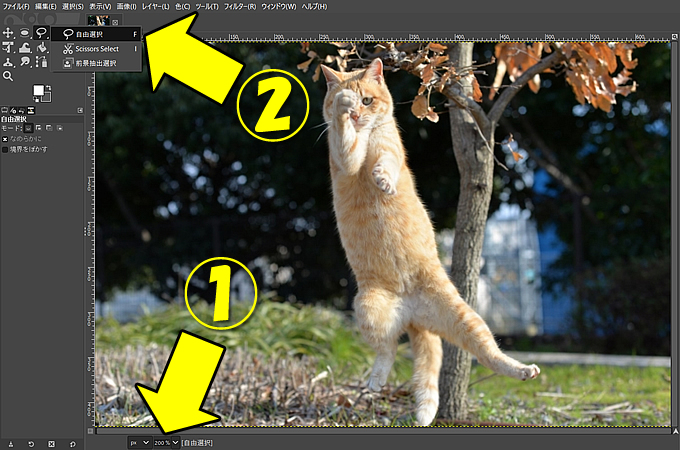Viewport: 680px width, 450px height.
Task: Open the 200% zoom level dropdown arrow
Action: tap(175, 443)
